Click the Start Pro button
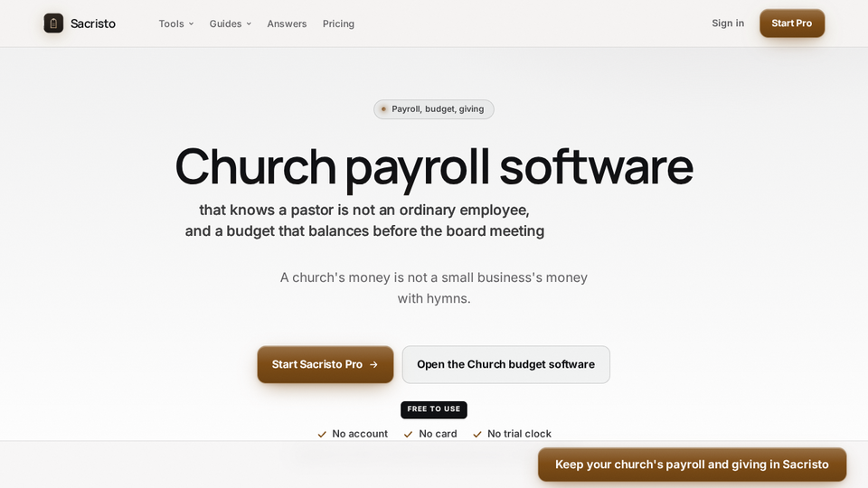Screen dimensions: 868x488 tap(792, 23)
